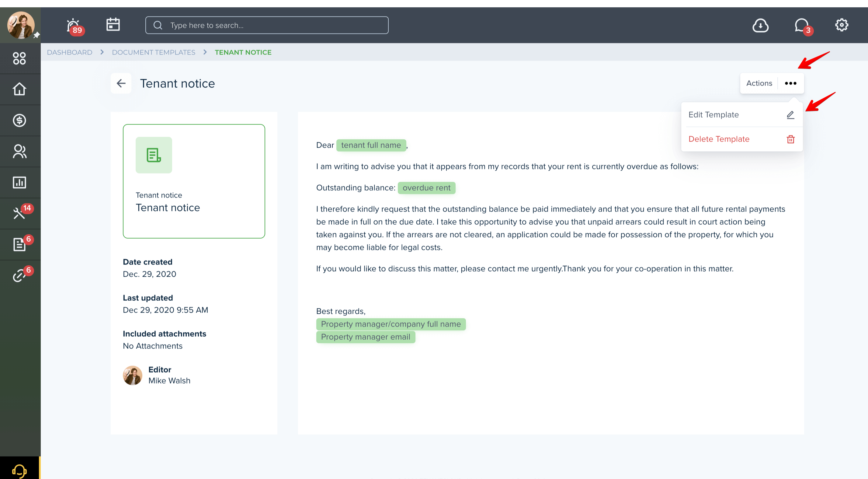The image size is (868, 479).
Task: Click the 'Best regards,' line
Action: click(x=341, y=311)
